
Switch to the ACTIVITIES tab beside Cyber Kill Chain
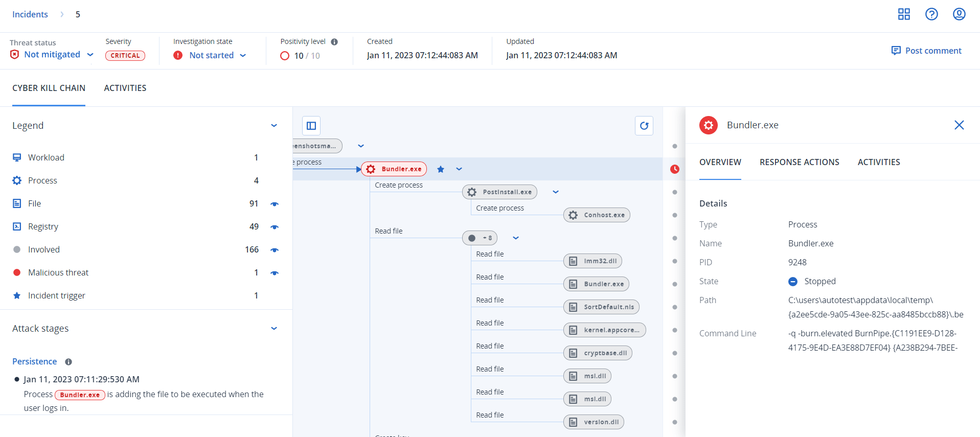[x=125, y=88]
